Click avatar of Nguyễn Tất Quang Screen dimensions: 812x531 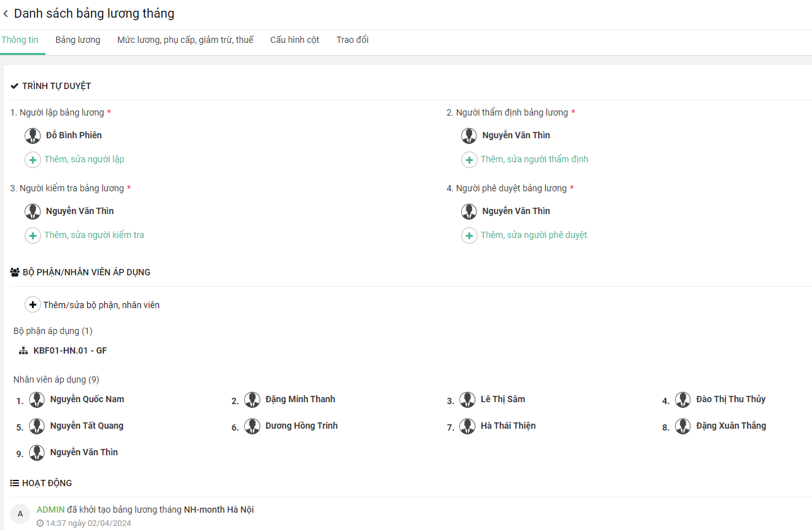pos(37,426)
